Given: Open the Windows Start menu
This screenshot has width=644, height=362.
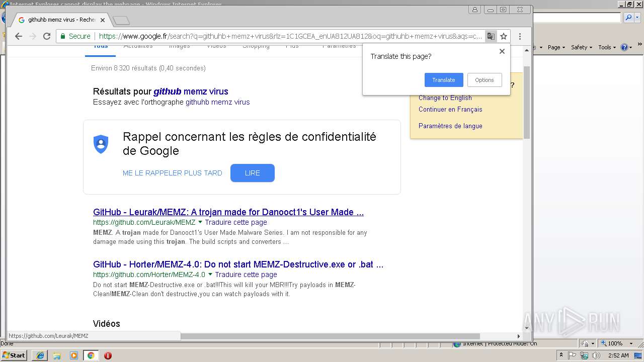Looking at the screenshot, I should [14, 355].
